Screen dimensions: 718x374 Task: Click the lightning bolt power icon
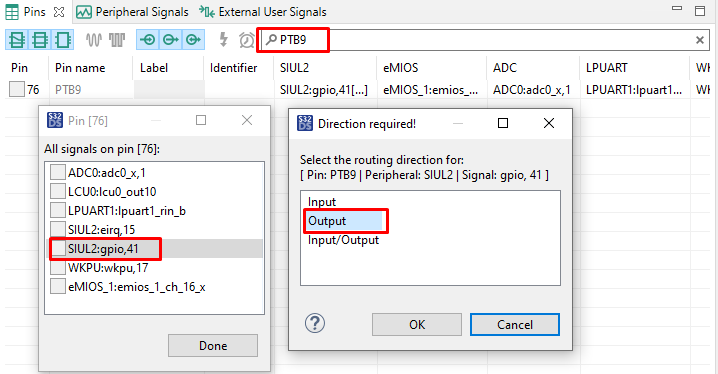(223, 40)
